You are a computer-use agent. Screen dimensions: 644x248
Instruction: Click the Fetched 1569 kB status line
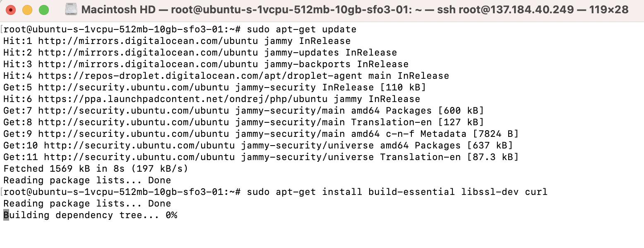95,168
